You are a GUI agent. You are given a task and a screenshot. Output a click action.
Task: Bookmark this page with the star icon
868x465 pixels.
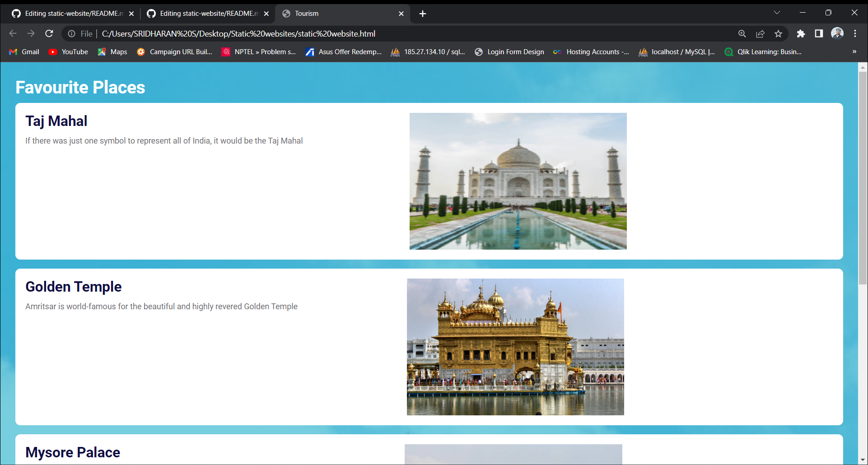[778, 33]
